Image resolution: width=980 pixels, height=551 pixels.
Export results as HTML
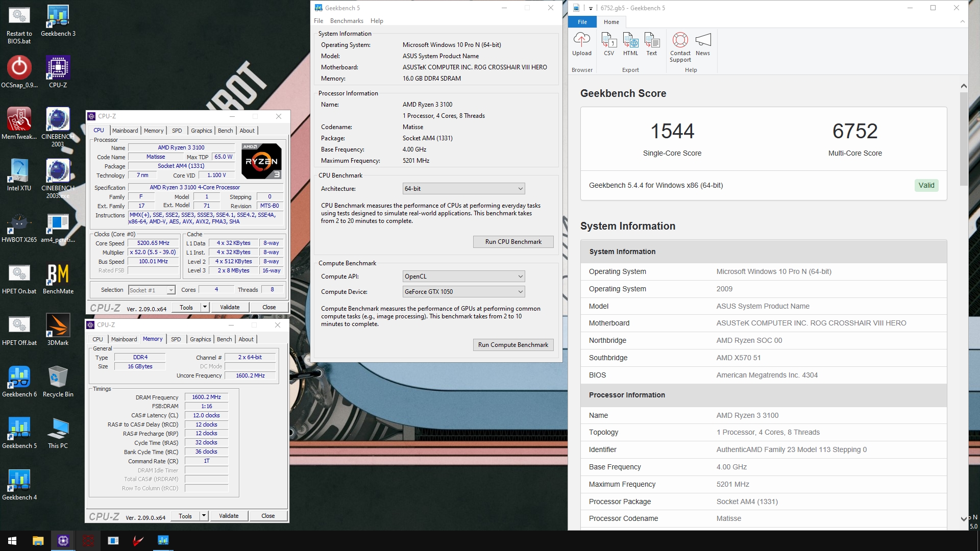(630, 44)
